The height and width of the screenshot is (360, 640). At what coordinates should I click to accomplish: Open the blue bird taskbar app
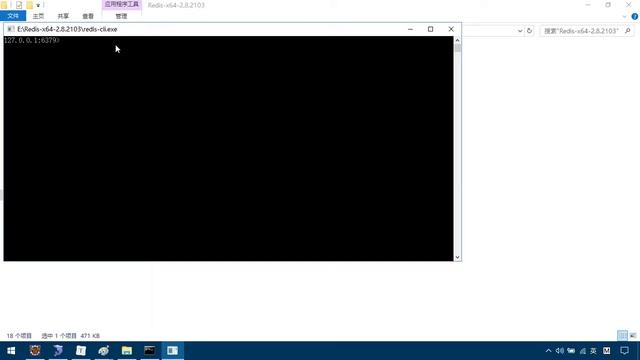pyautogui.click(x=58, y=351)
